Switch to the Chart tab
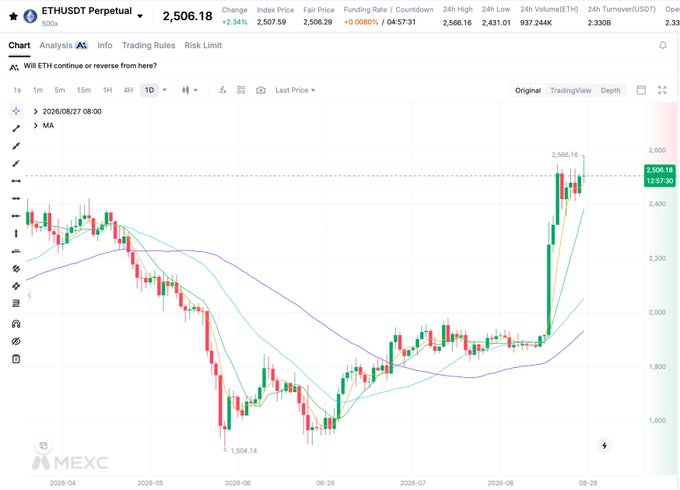The height and width of the screenshot is (490, 680). pyautogui.click(x=19, y=45)
